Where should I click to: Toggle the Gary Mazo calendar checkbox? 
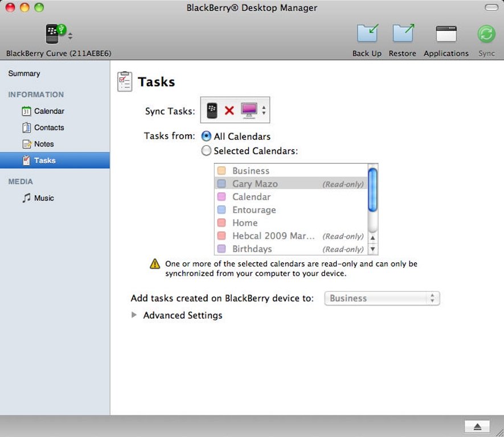click(x=222, y=184)
